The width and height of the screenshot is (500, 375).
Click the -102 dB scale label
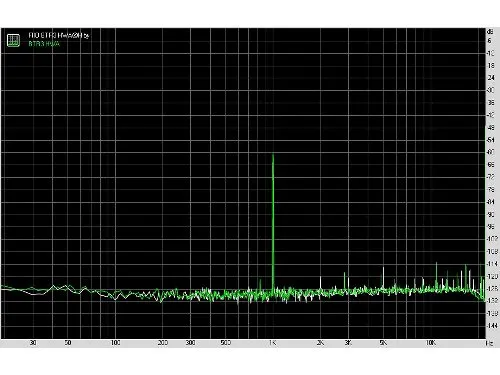[x=492, y=239]
